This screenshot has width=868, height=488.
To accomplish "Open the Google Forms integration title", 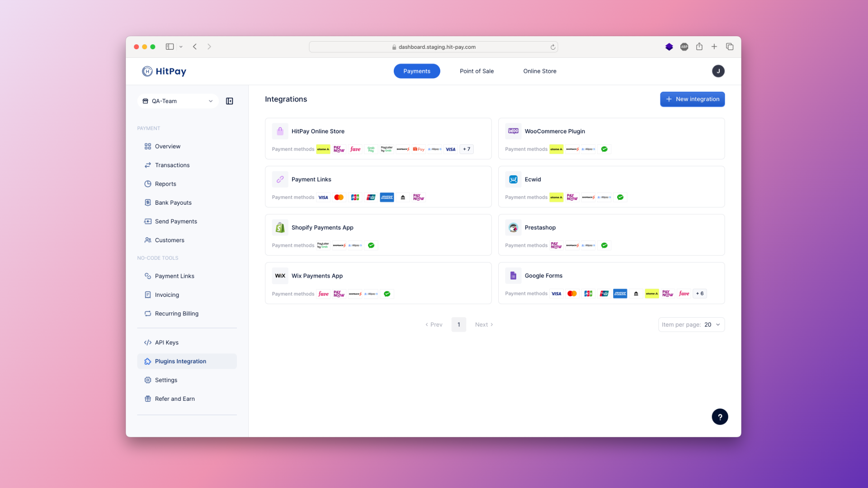I will tap(543, 276).
